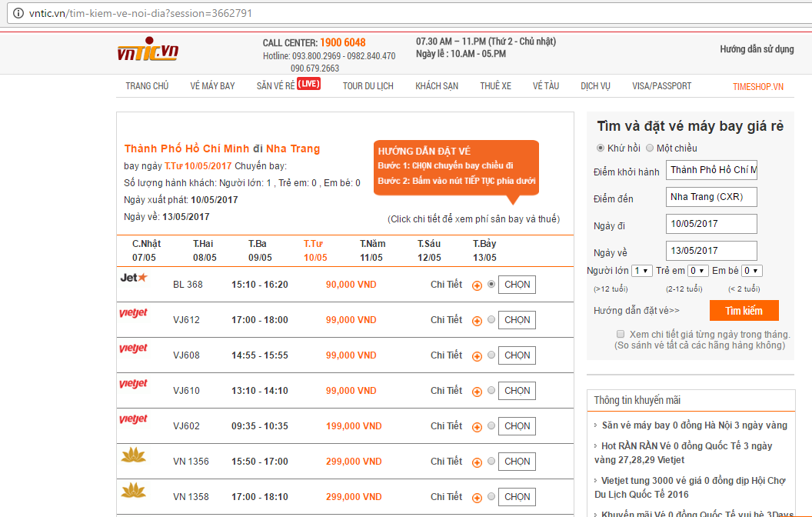Image resolution: width=812 pixels, height=517 pixels.
Task: Open Hot RẦN RẦN Vé 0 đồng promotion
Action: click(683, 453)
